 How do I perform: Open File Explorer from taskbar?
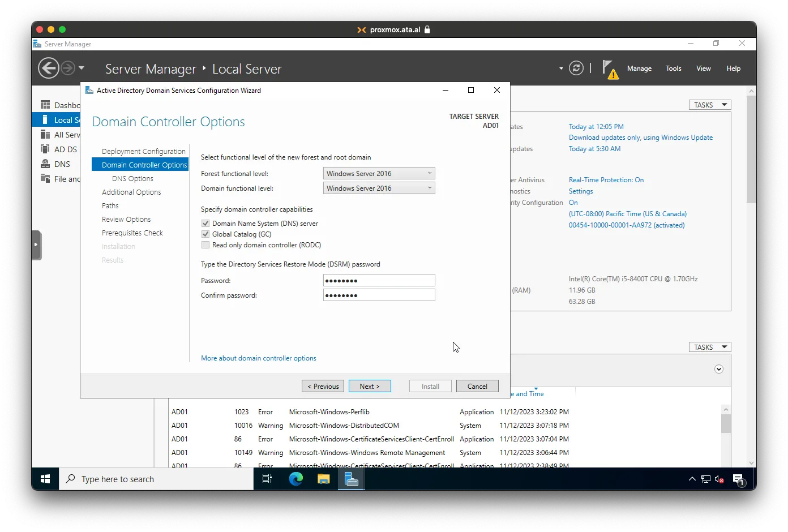[x=324, y=479]
